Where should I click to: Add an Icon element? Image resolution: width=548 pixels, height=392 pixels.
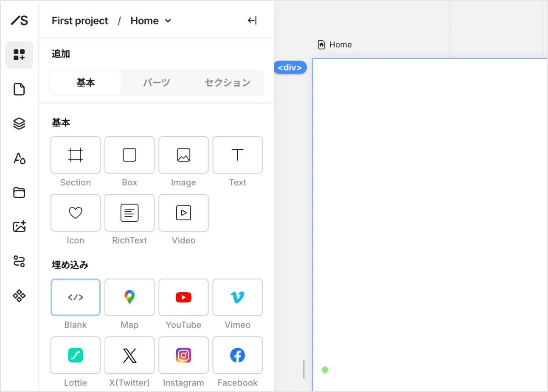pos(76,213)
